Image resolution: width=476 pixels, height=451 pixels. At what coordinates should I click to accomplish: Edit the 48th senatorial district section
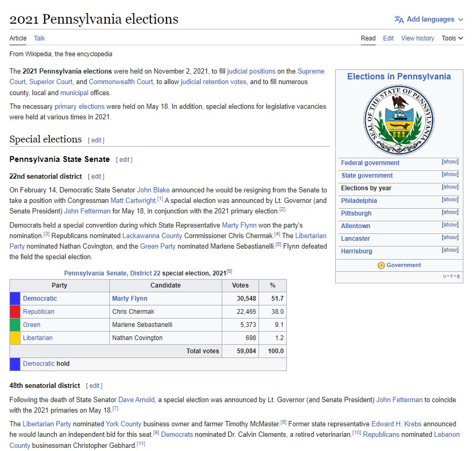95,386
